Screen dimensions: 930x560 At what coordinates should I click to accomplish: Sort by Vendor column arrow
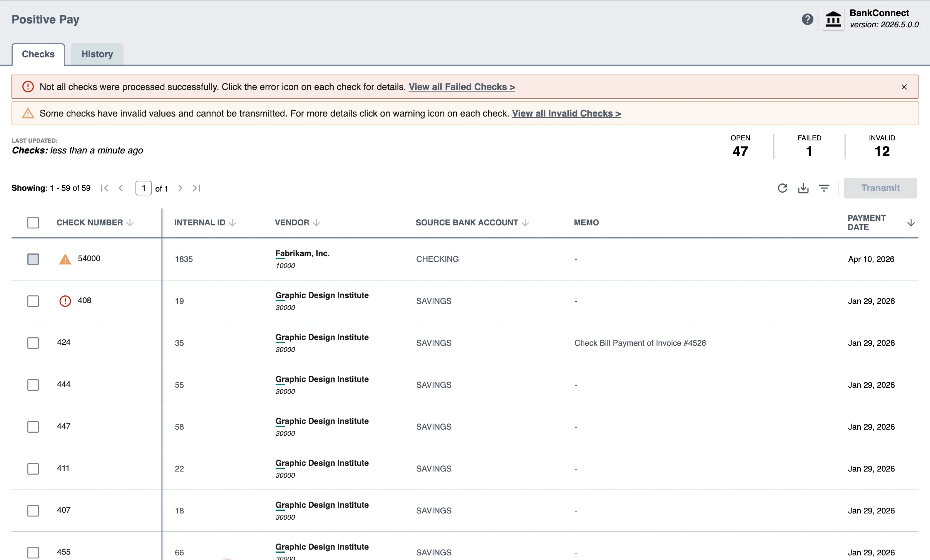[316, 223]
